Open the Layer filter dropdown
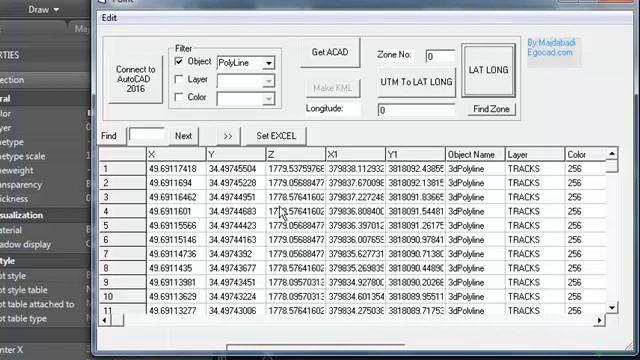This screenshot has width=640, height=360. pyautogui.click(x=268, y=81)
